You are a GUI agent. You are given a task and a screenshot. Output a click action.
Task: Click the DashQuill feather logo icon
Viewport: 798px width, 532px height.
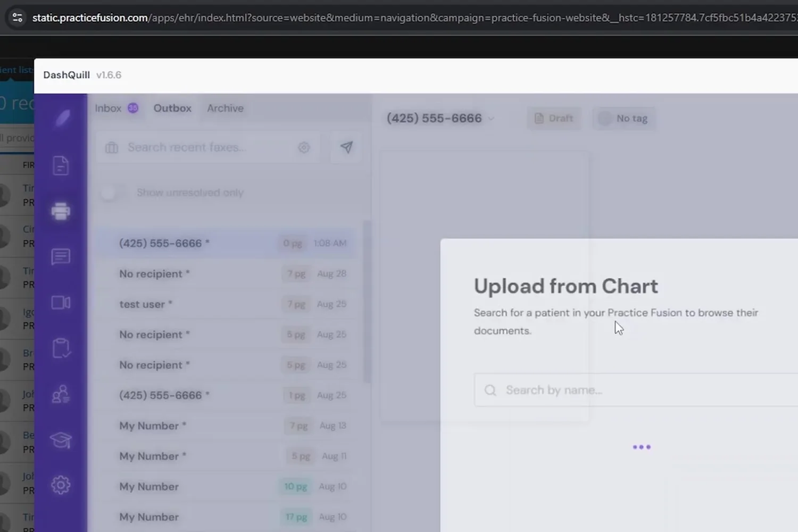[x=62, y=118]
